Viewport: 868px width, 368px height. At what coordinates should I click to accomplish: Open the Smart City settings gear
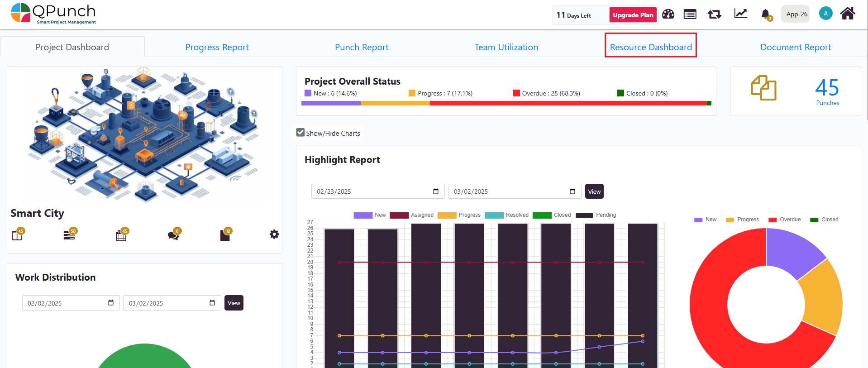(274, 234)
